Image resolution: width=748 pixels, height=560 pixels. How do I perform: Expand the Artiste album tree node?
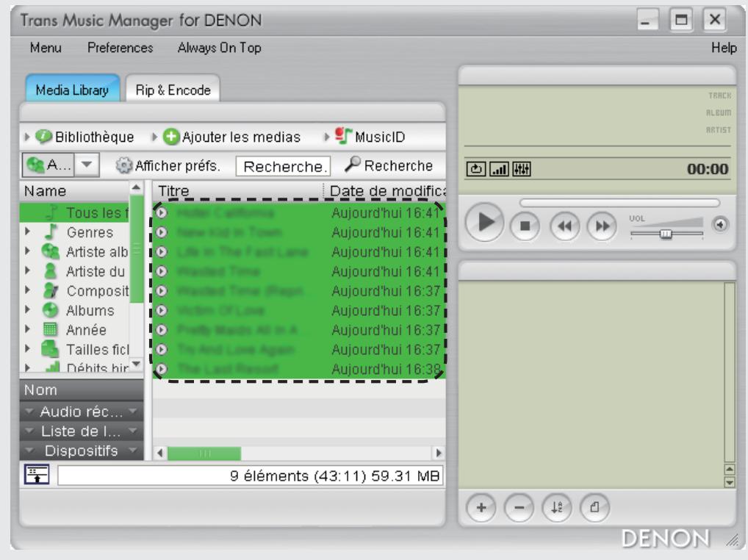tap(28, 251)
